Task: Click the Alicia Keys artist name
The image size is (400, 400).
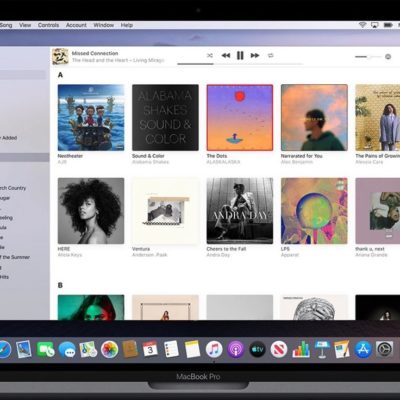Action: (70, 255)
